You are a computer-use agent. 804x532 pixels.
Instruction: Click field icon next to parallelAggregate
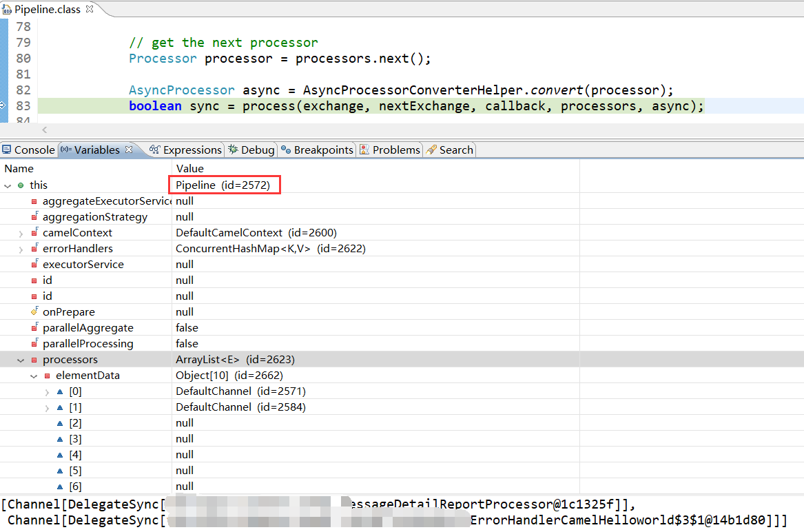click(x=34, y=327)
